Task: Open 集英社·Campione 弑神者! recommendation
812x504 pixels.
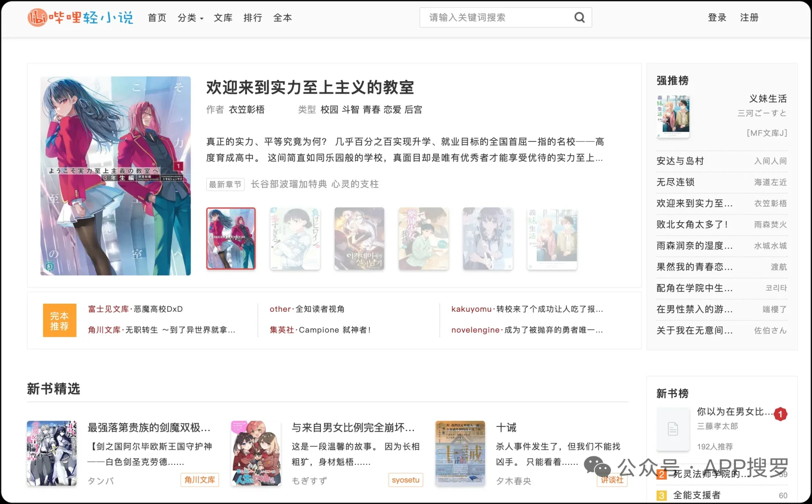Action: coord(320,330)
